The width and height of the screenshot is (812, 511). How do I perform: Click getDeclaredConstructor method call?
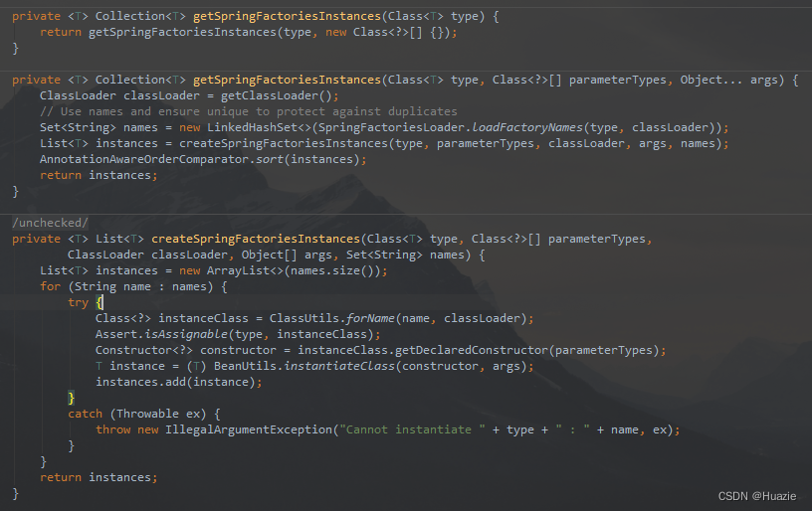click(471, 350)
